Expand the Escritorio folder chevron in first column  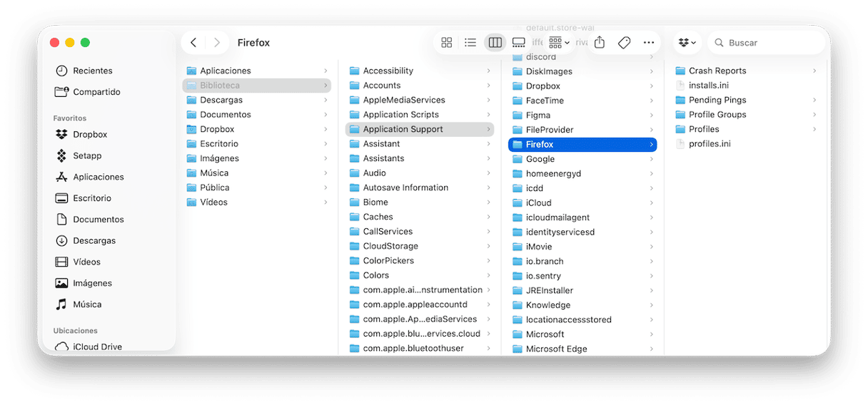pos(325,144)
